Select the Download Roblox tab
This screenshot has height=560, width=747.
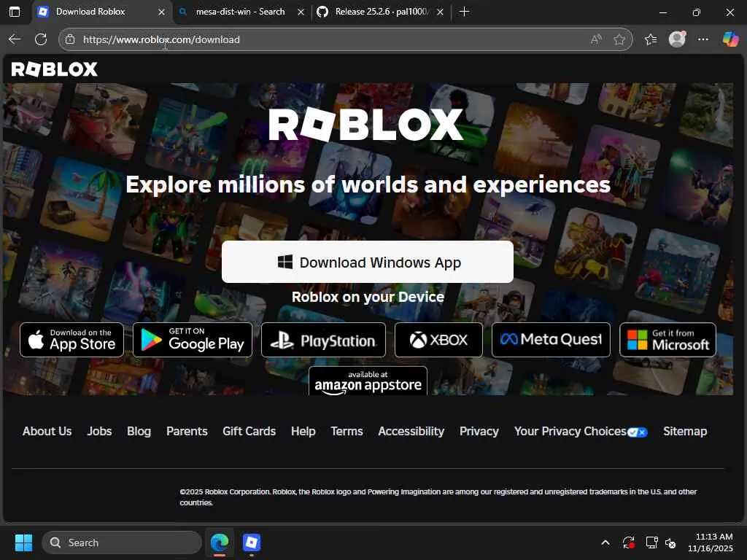coord(101,12)
